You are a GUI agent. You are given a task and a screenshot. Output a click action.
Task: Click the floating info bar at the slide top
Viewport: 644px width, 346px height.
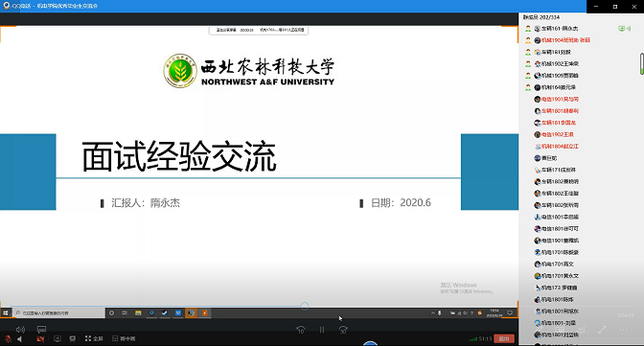tap(259, 31)
